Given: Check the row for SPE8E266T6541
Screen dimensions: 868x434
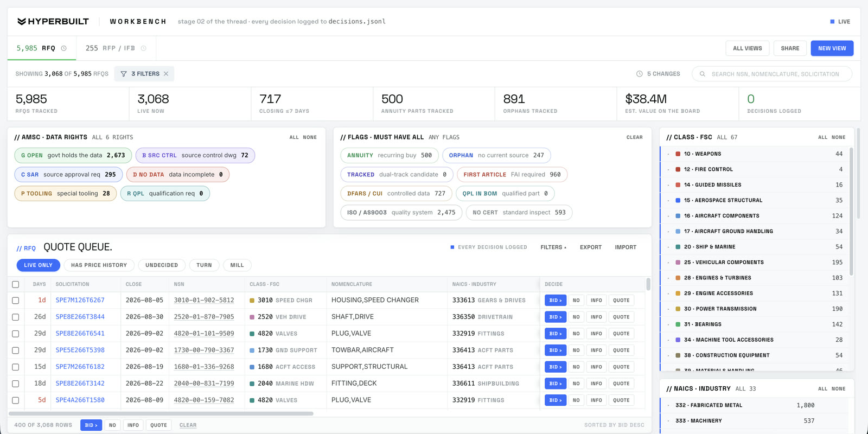Looking at the screenshot, I should point(15,334).
